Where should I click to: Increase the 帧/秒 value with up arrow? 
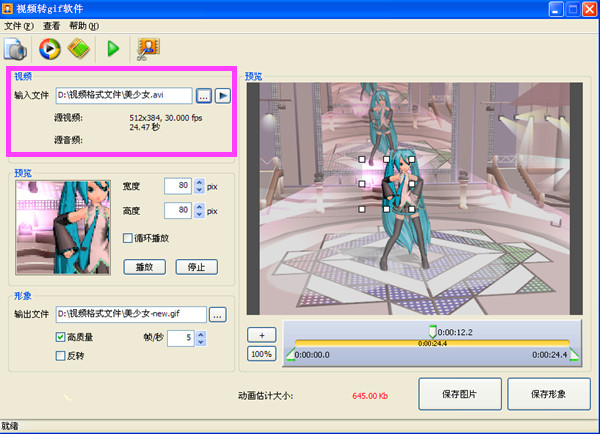[201, 334]
